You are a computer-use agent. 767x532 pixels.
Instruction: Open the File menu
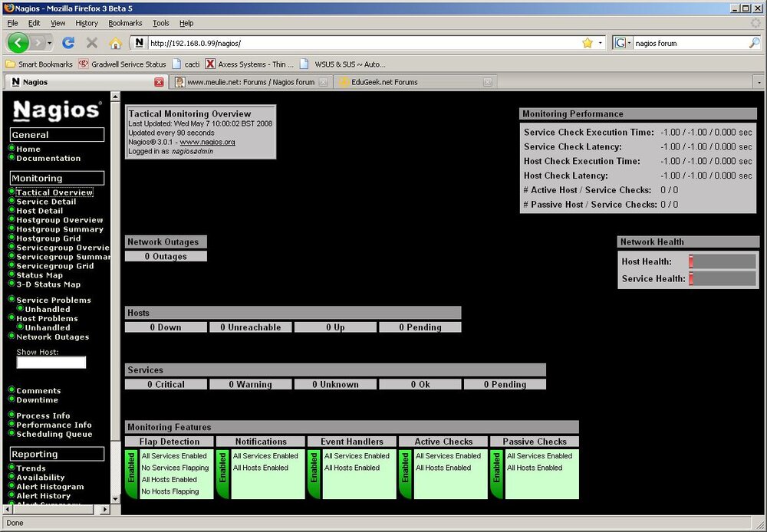tap(13, 23)
